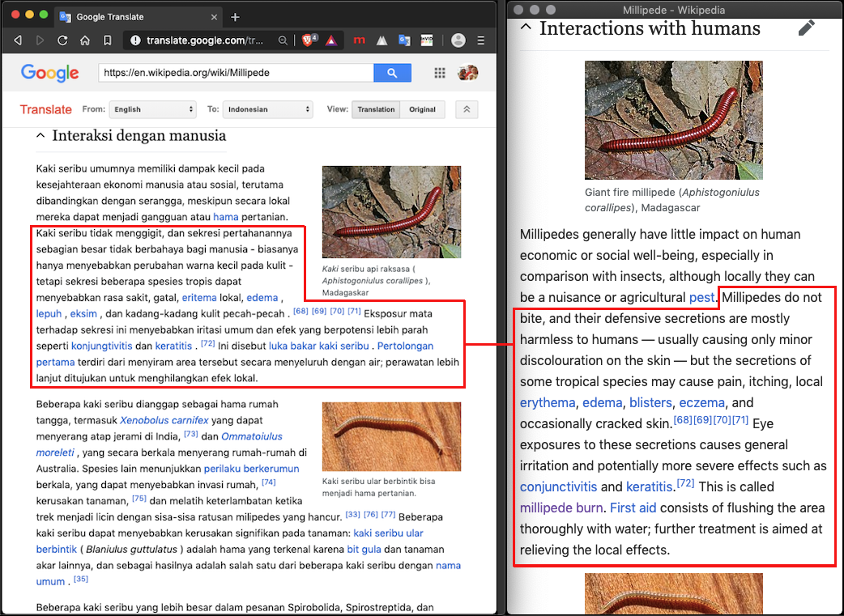Reload the Google Translate page
Image resolution: width=844 pixels, height=616 pixels.
click(x=62, y=40)
